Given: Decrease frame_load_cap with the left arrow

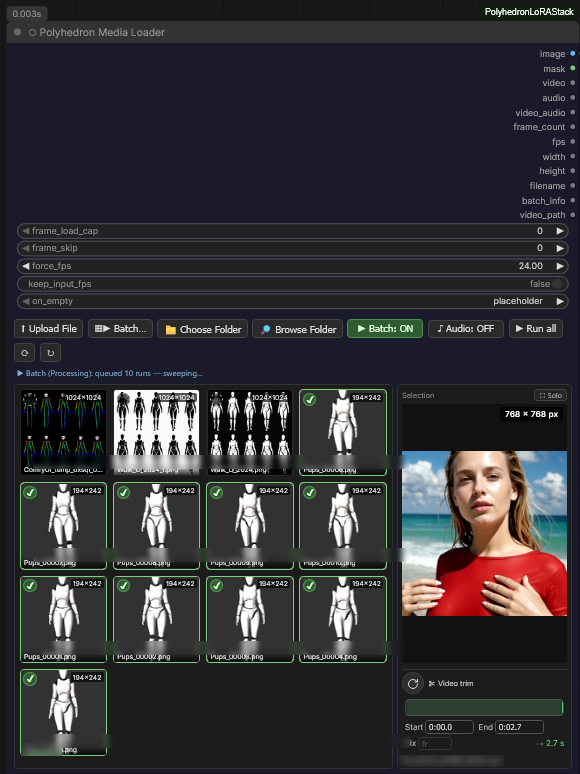Looking at the screenshot, I should pos(26,231).
